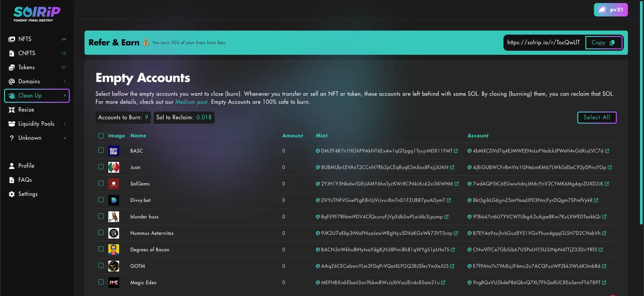Open external link icon for Juan account address
Screen dimensions: 644x296
point(610,167)
